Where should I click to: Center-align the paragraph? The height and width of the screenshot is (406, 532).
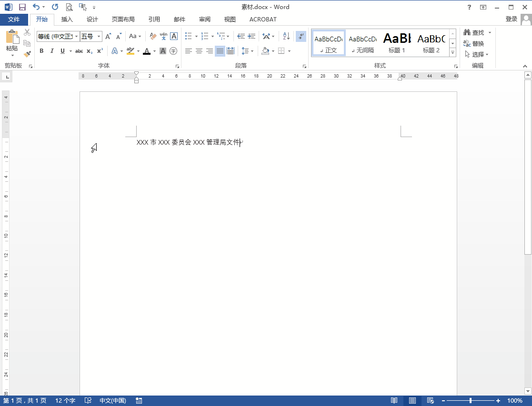tap(199, 51)
